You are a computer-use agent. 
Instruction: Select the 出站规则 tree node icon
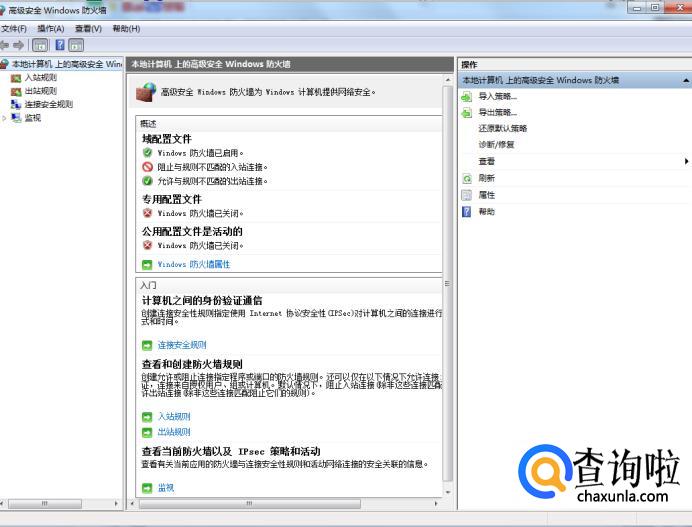pyautogui.click(x=16, y=91)
